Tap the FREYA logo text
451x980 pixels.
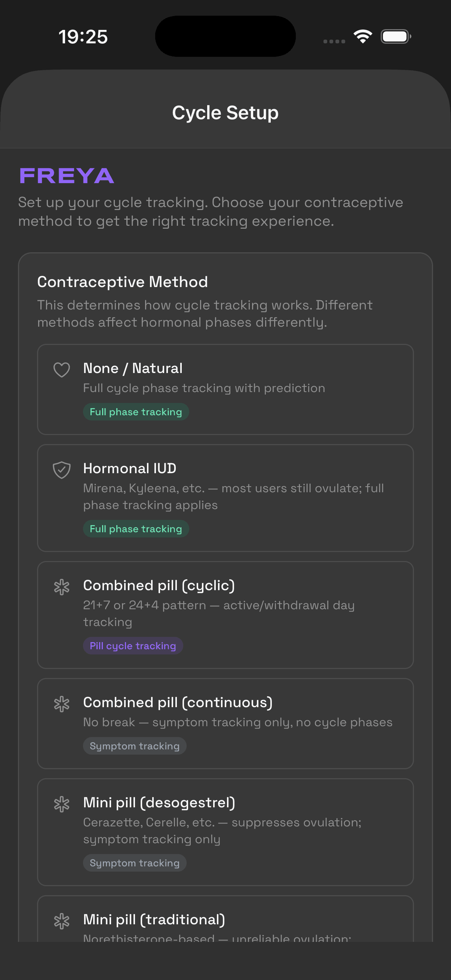[x=67, y=176]
